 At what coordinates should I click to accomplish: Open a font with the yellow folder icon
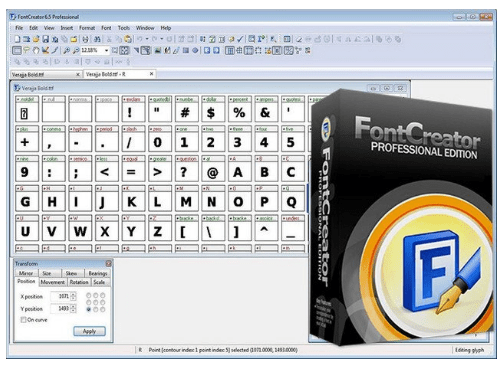coord(36,39)
